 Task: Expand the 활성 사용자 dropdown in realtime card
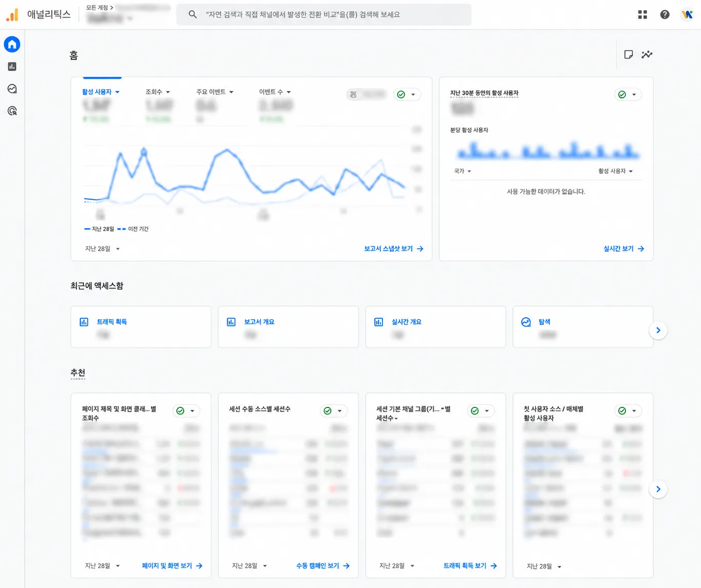pyautogui.click(x=615, y=171)
